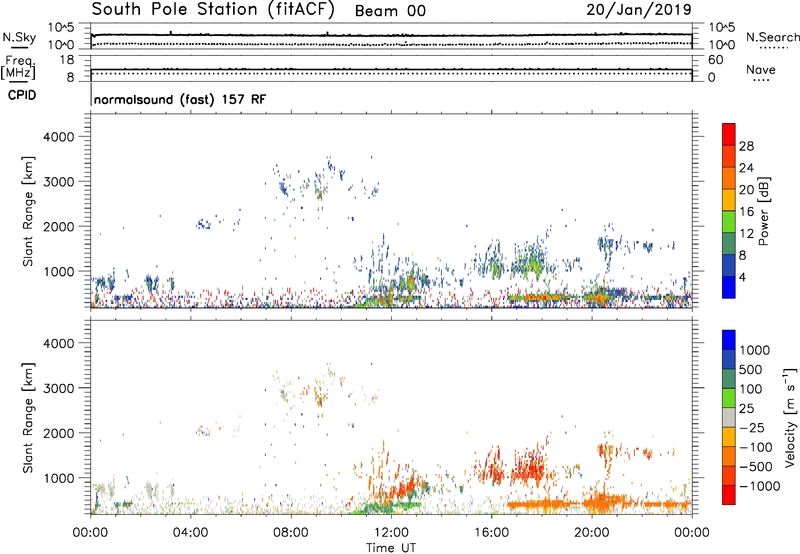Viewport: 800px width, 554px height.
Task: Select the 2000 tick in power panel
Action: pos(58,226)
